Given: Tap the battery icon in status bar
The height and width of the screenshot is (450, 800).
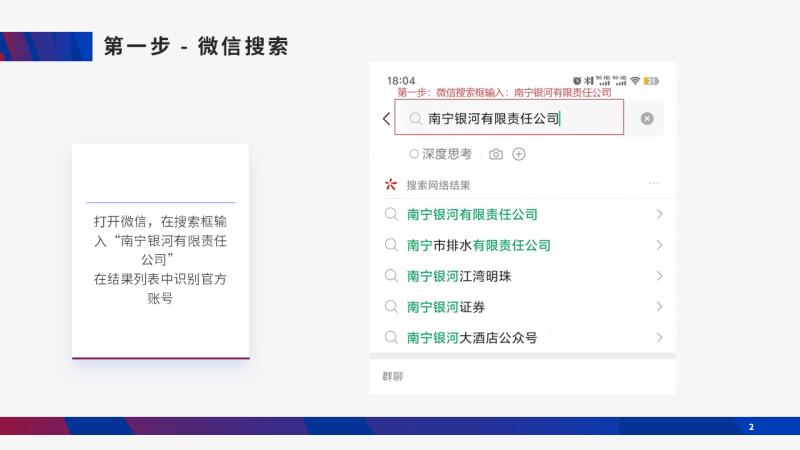Looking at the screenshot, I should (x=651, y=81).
